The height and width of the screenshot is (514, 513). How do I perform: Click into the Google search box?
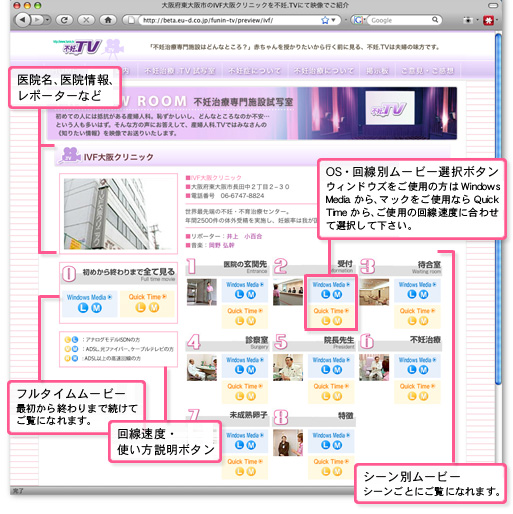[400, 20]
